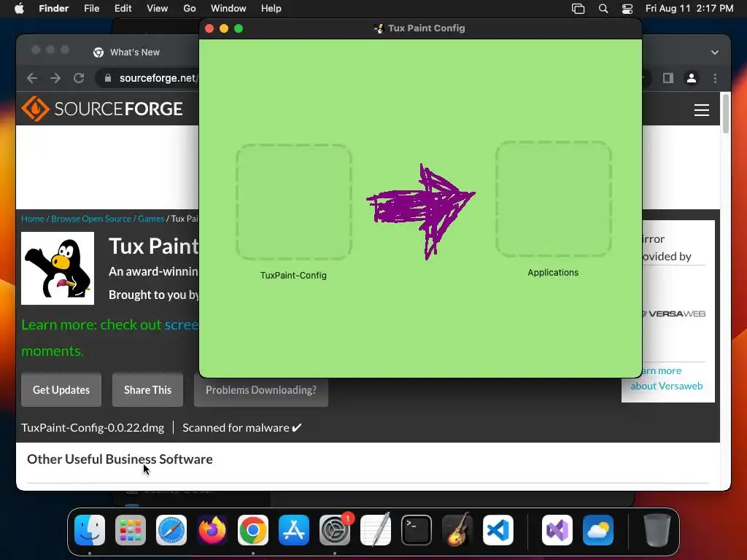Image resolution: width=747 pixels, height=560 pixels.
Task: Open Visual Studio Code from the Dock
Action: tap(498, 530)
